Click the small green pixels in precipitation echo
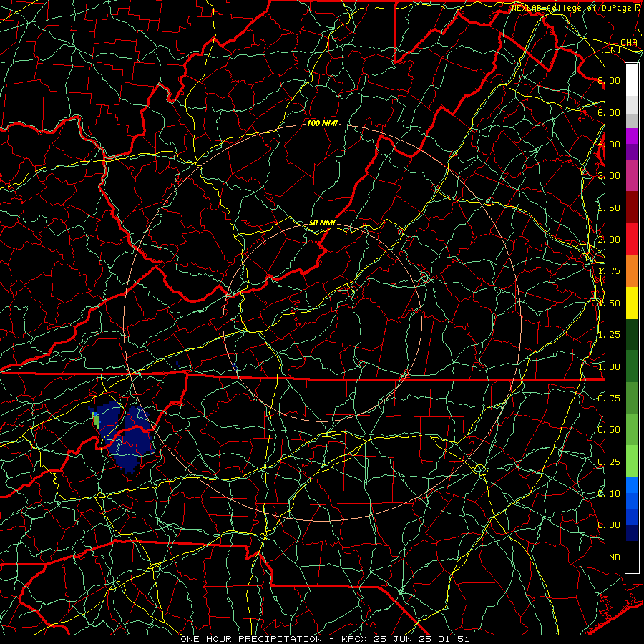The image size is (644, 644). [97, 421]
